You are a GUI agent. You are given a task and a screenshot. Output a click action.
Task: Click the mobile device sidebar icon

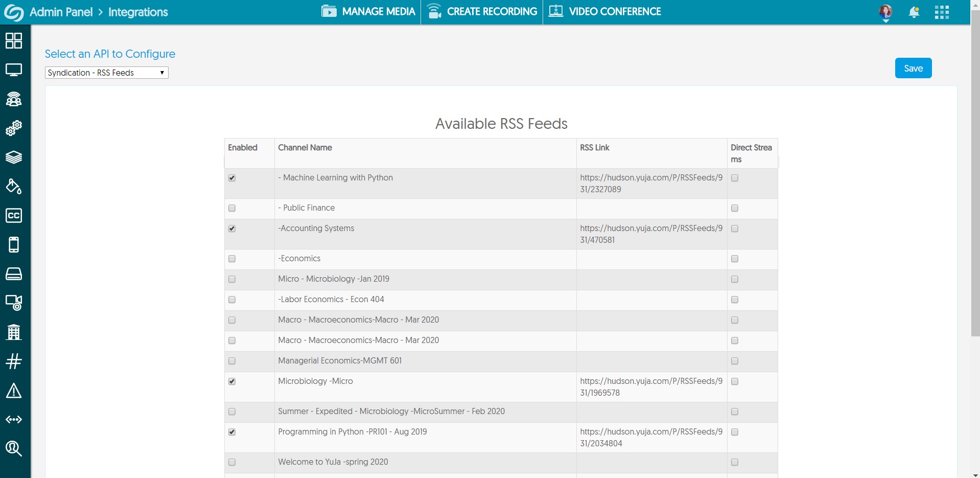(14, 245)
